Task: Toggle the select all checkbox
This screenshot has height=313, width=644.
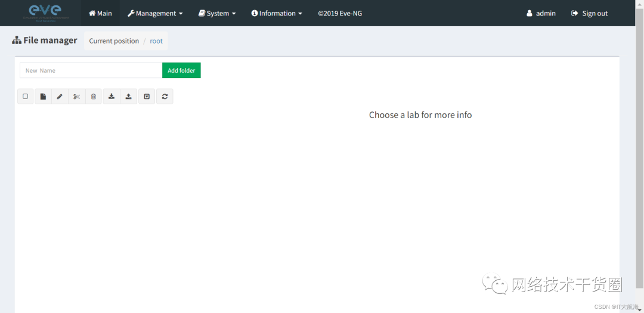Action: (26, 97)
